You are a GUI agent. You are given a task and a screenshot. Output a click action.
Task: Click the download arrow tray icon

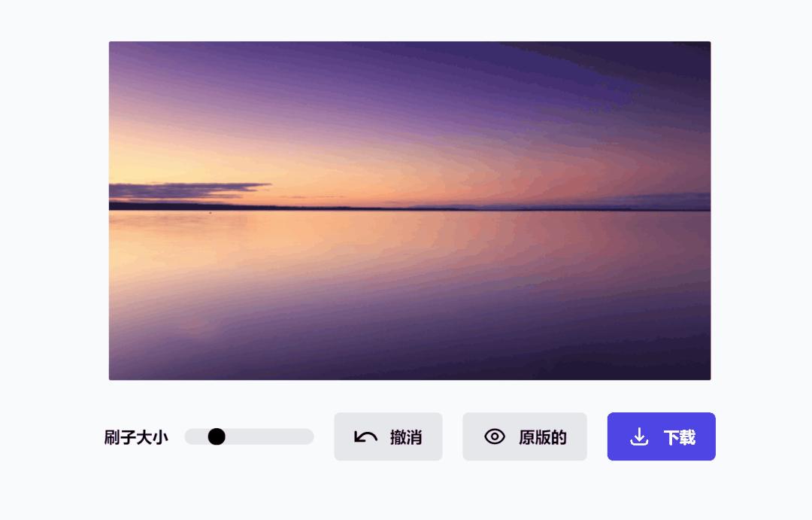(x=639, y=436)
